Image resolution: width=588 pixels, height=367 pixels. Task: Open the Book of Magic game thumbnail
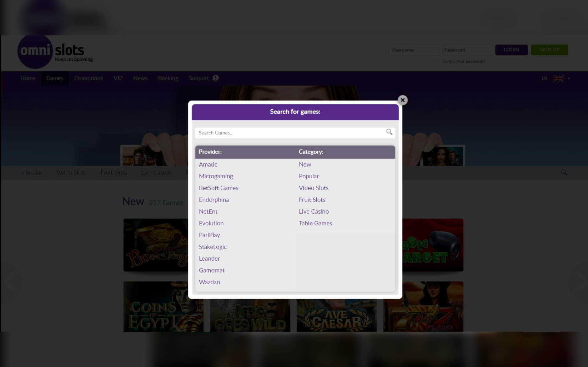156,245
